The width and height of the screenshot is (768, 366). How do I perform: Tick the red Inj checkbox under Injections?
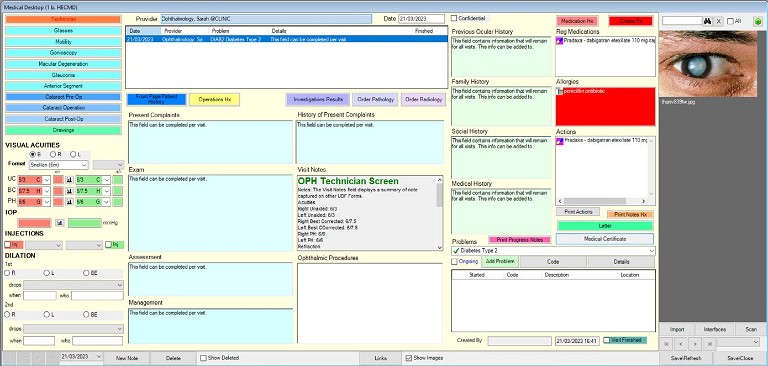pos(8,244)
